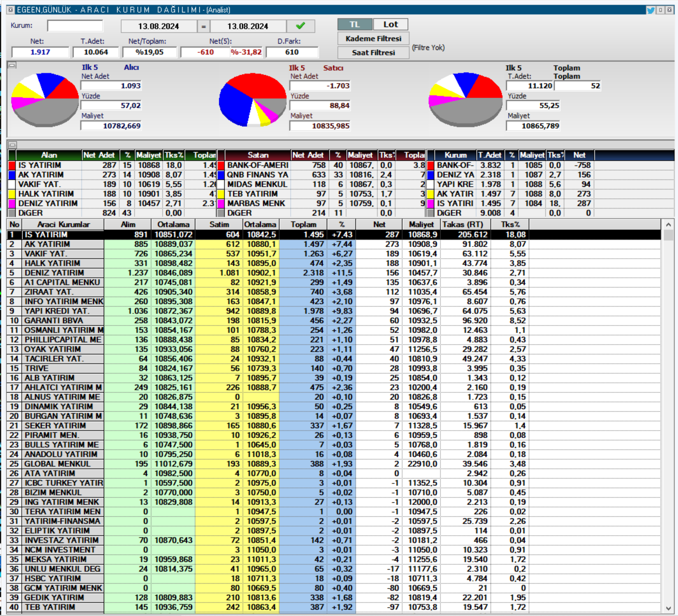Select the AK YATIRIM row in main table
Image resolution: width=678 pixels, height=616 pixels.
(334, 245)
